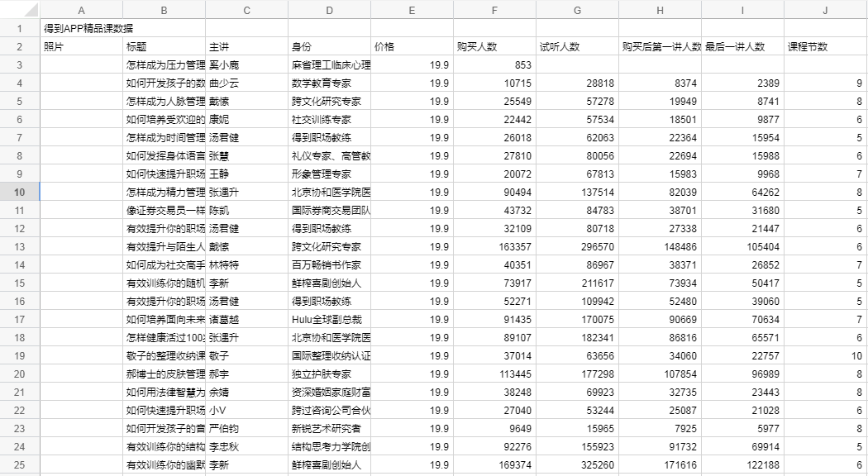
Task: Select column D header
Action: click(x=329, y=10)
